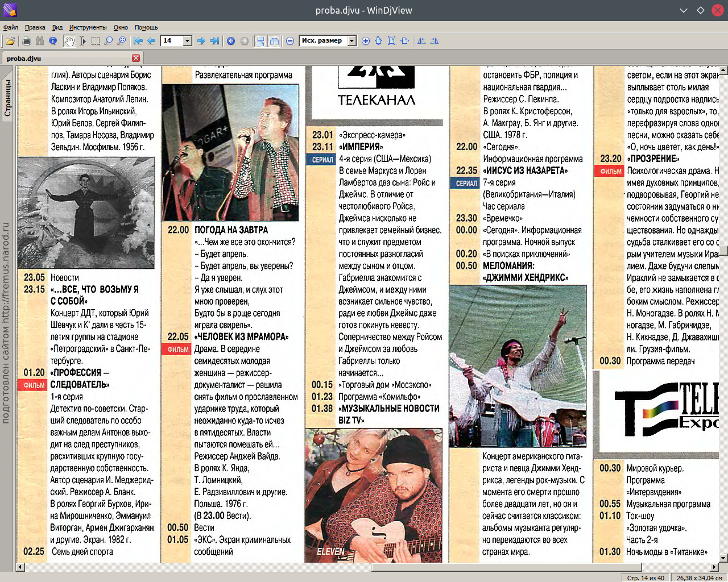Click the page number field showing 14

172,41
